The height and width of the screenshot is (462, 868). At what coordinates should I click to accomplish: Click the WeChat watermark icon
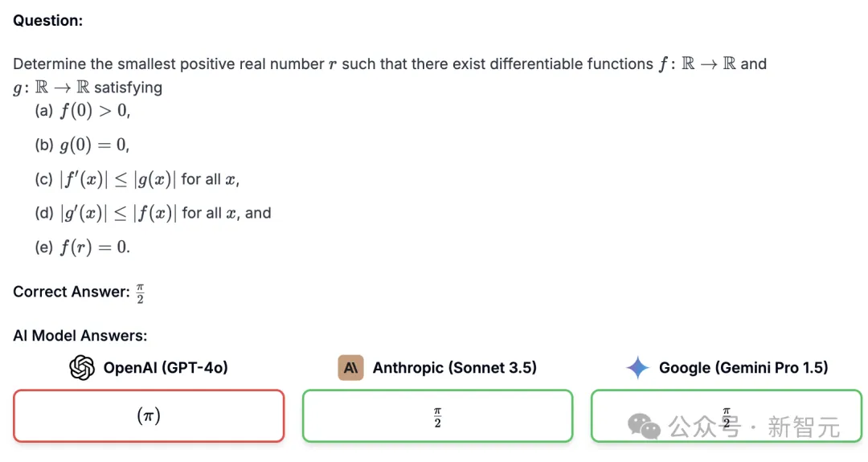pos(644,427)
